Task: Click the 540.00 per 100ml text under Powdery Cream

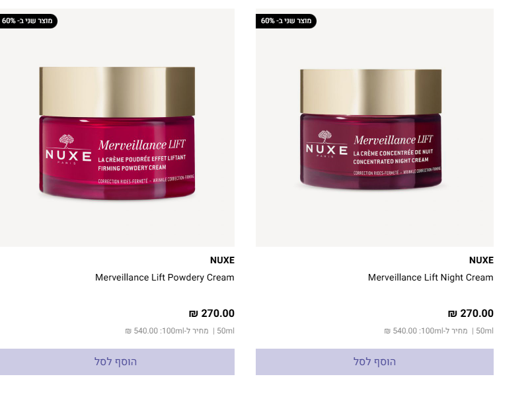Action: 167,331
